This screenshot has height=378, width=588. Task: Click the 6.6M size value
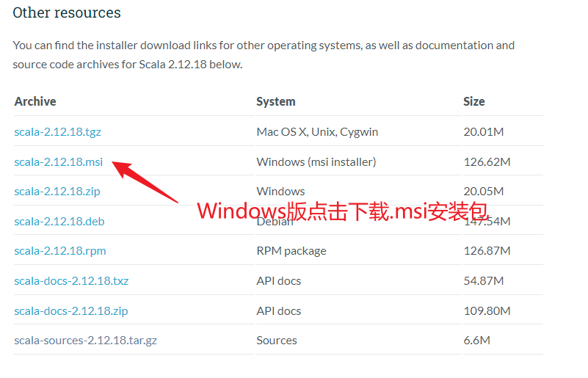pos(477,341)
